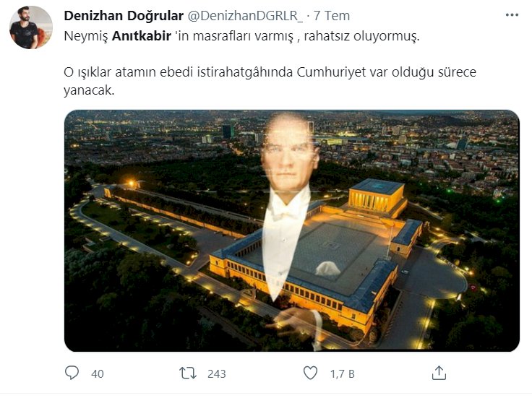The width and height of the screenshot is (532, 398).
Task: Click the 1,7 B likes count
Action: pyautogui.click(x=343, y=373)
